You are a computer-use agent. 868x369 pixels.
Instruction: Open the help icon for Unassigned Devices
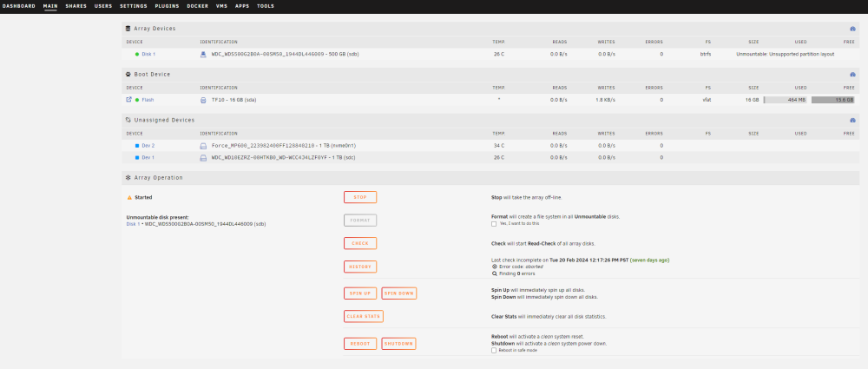click(x=852, y=120)
